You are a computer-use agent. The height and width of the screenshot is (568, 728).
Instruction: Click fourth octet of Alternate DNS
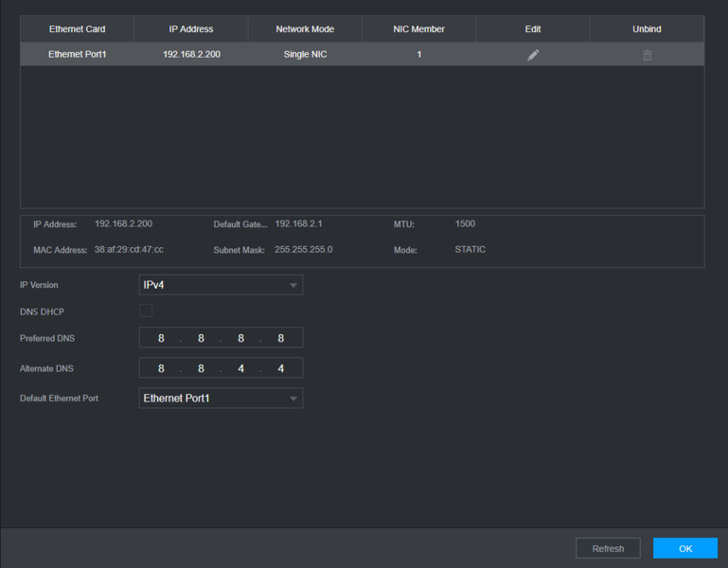[x=281, y=368]
